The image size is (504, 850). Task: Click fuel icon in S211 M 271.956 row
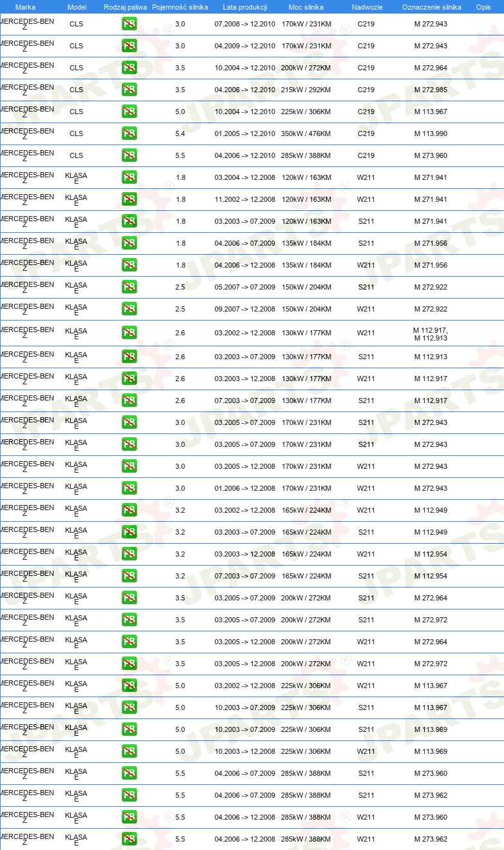tap(129, 243)
